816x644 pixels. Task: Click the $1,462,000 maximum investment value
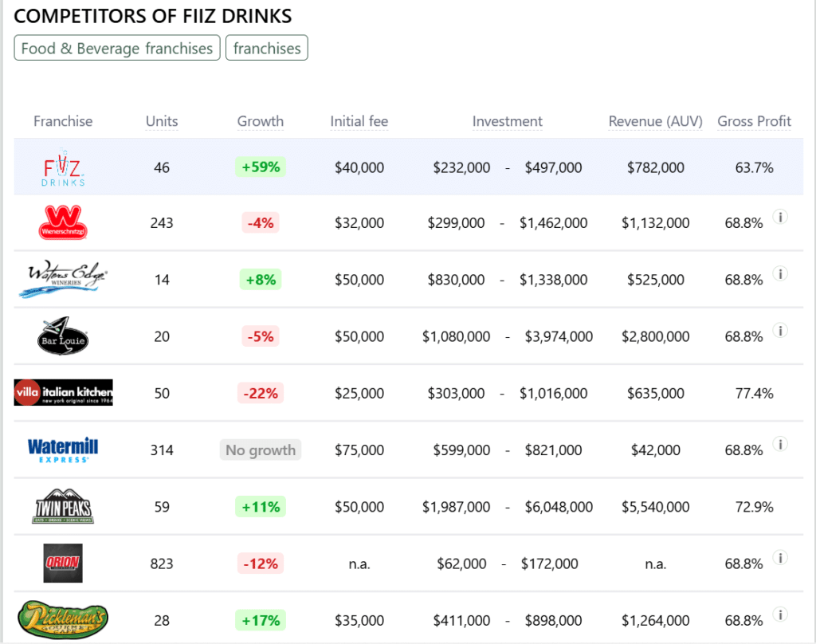(553, 223)
